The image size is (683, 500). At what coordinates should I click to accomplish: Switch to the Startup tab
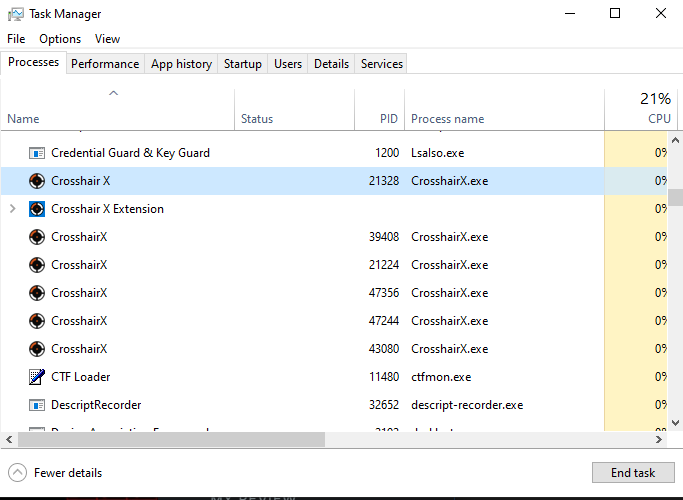click(x=242, y=64)
